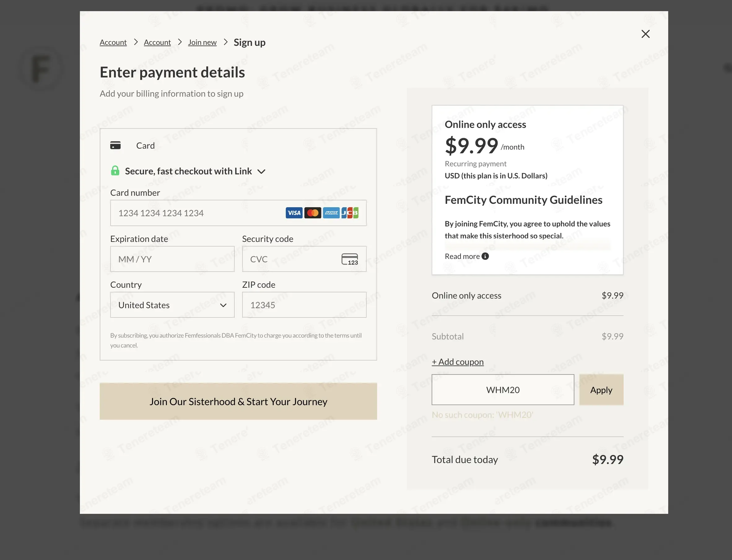Screen dimensions: 732x560
Task: Focus the coupon code field containing WHM20
Action: [x=503, y=390]
